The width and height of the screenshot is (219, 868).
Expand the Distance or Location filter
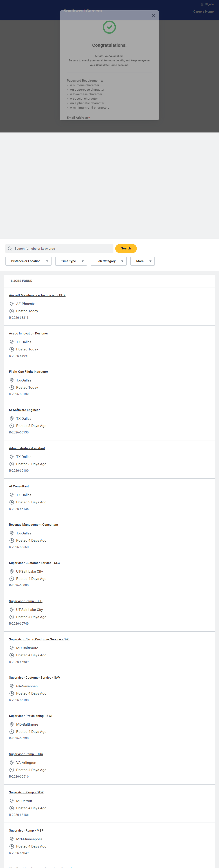[28, 261]
